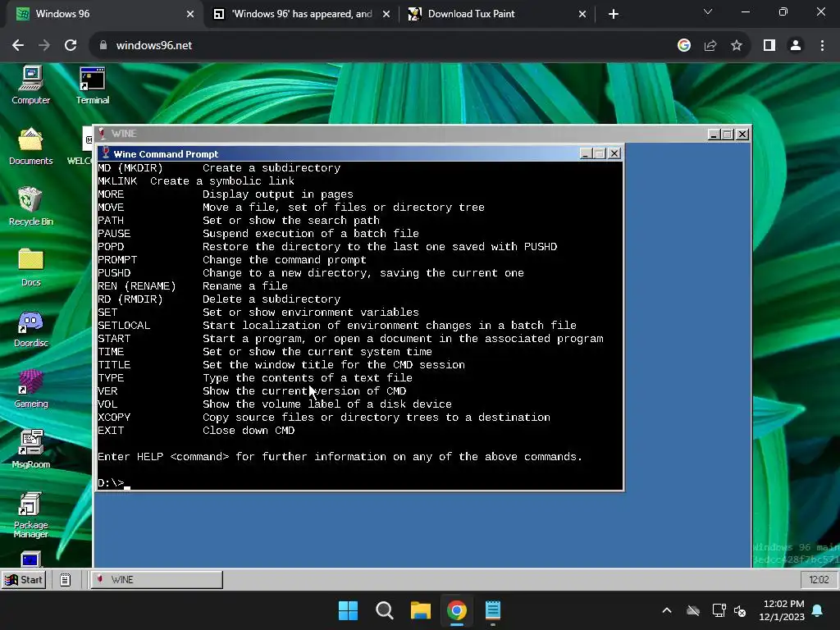Select the WINE taskbar button
The height and width of the screenshot is (630, 840).
click(157, 580)
